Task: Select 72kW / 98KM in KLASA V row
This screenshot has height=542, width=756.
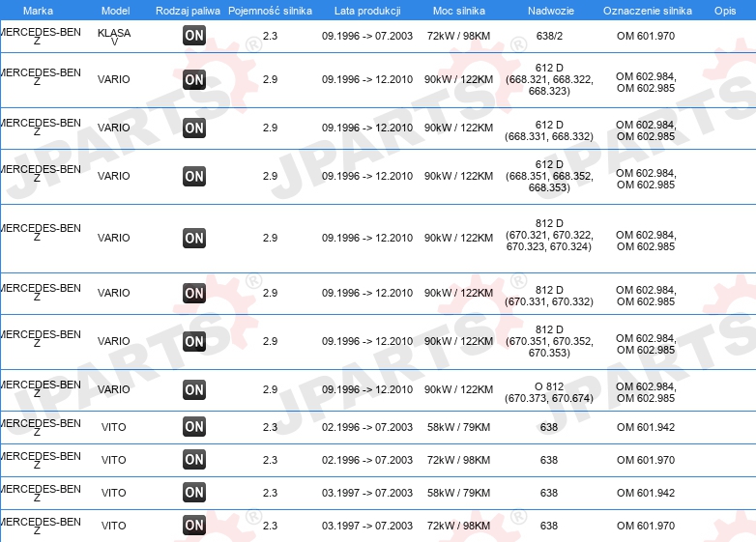Action: [458, 36]
